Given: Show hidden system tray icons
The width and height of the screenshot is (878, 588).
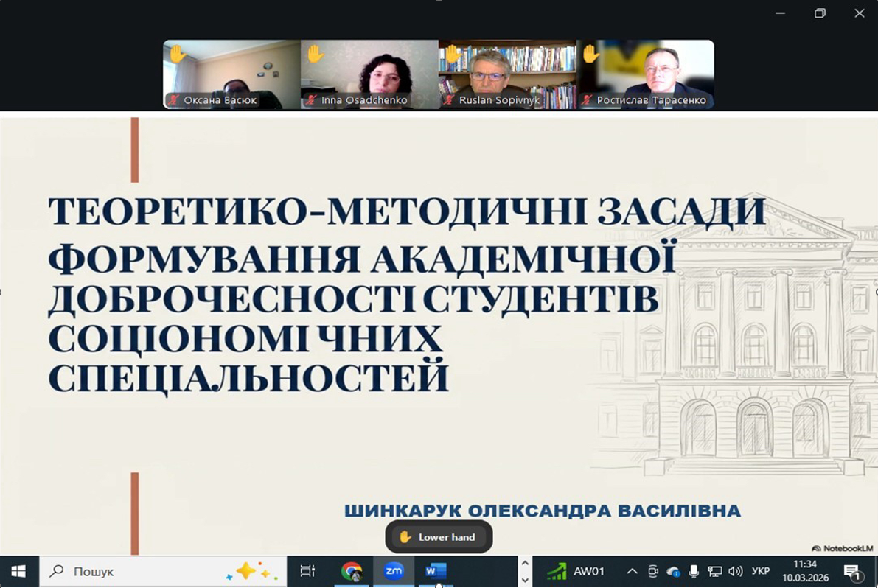Looking at the screenshot, I should click(633, 571).
